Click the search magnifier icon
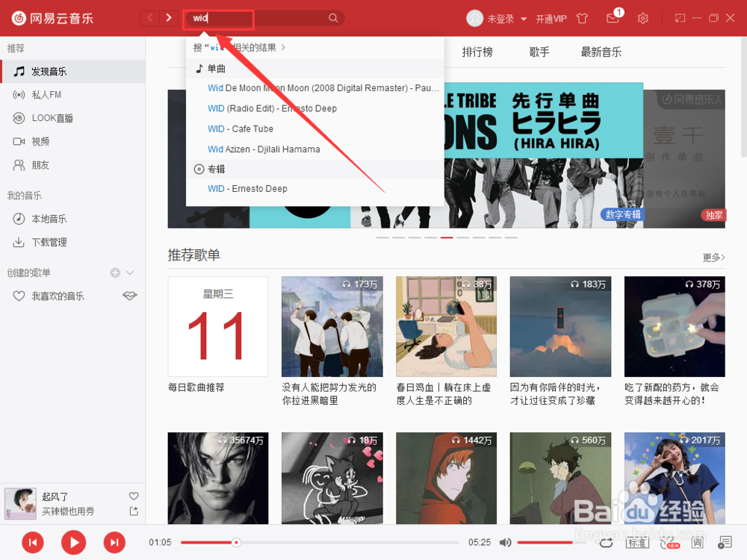The height and width of the screenshot is (560, 747). click(333, 18)
